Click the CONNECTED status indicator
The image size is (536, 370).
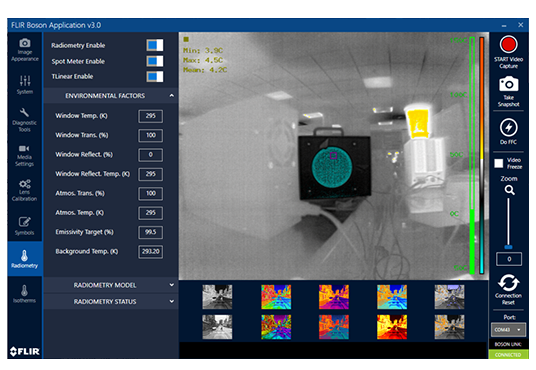508,355
